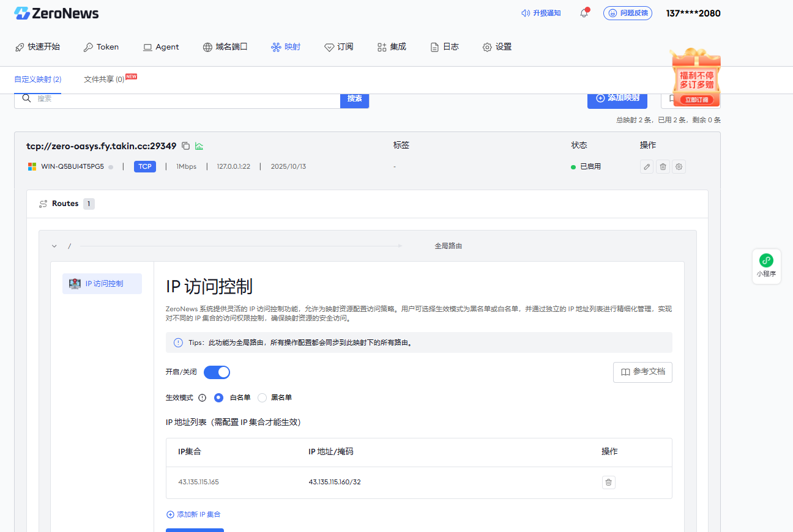
Task: Open the 域名端口 menu
Action: (225, 47)
